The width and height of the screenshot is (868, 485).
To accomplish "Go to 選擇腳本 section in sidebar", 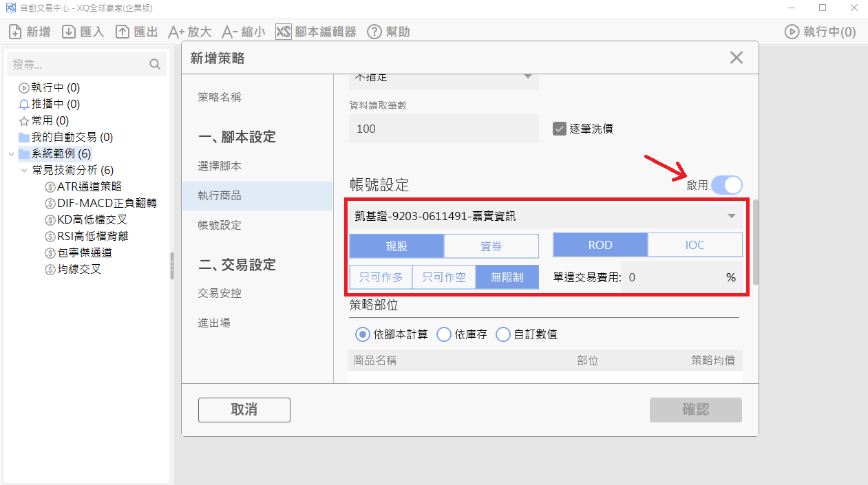I will pyautogui.click(x=220, y=166).
